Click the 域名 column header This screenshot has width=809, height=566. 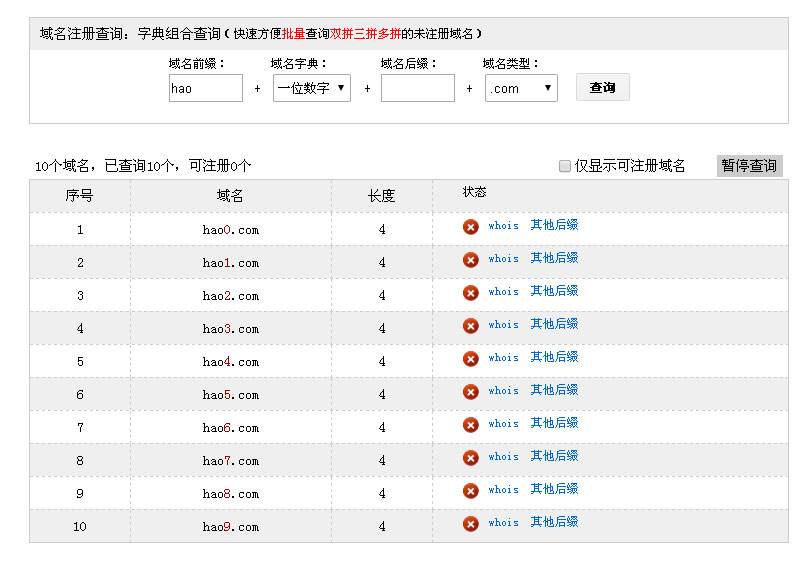tap(230, 196)
